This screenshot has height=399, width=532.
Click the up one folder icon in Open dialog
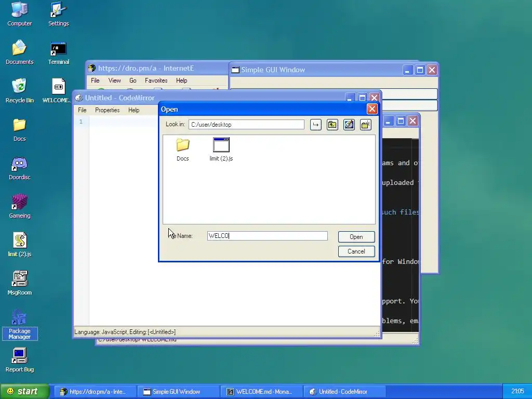tap(332, 125)
